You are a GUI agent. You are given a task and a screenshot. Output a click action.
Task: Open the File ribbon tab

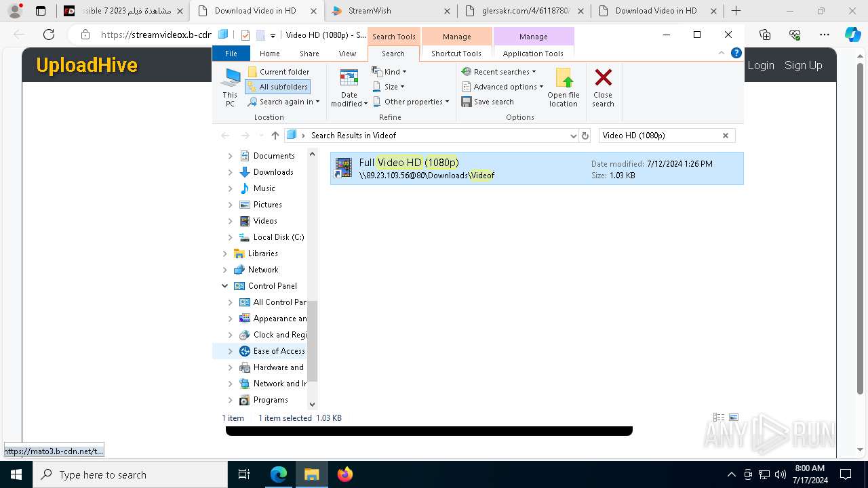[x=231, y=54]
